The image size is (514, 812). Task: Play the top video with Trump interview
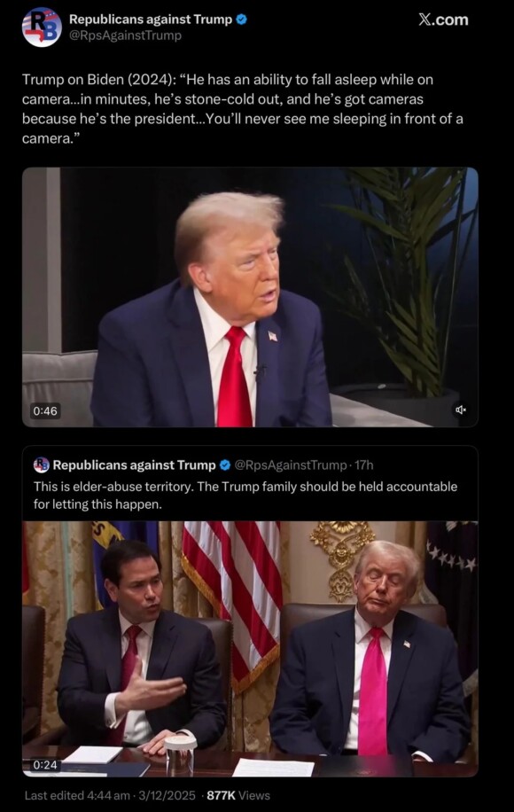tap(250, 297)
